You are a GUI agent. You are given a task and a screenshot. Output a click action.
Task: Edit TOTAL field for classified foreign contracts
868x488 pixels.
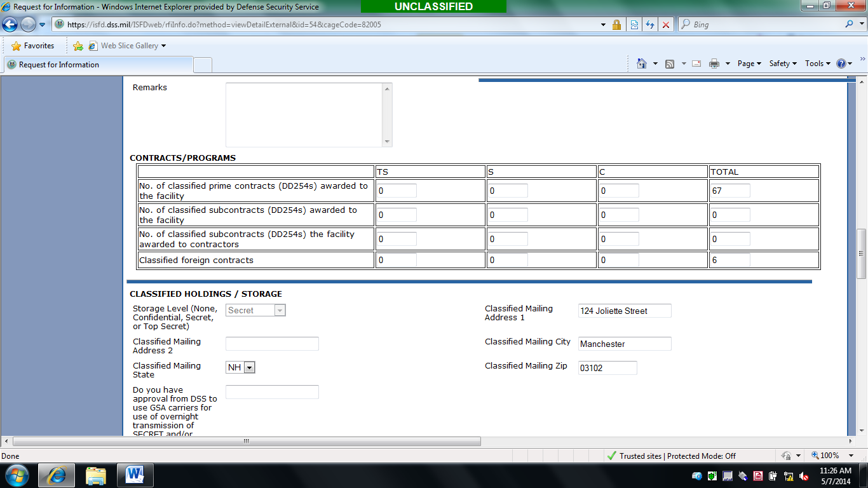(730, 260)
